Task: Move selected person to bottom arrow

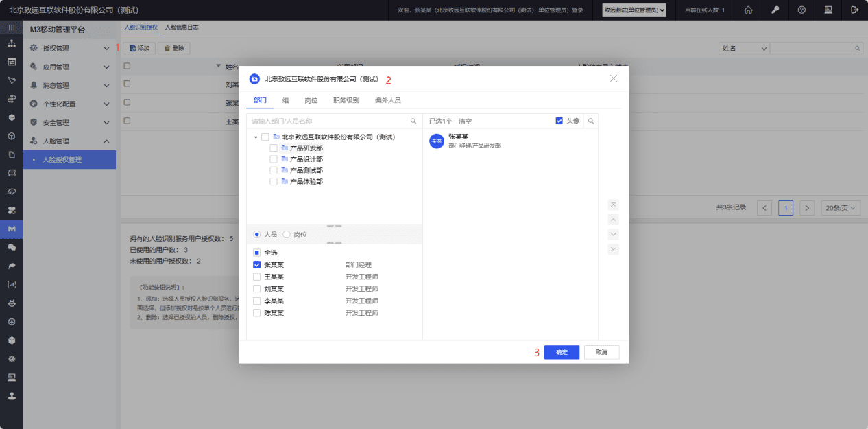Action: [614, 249]
